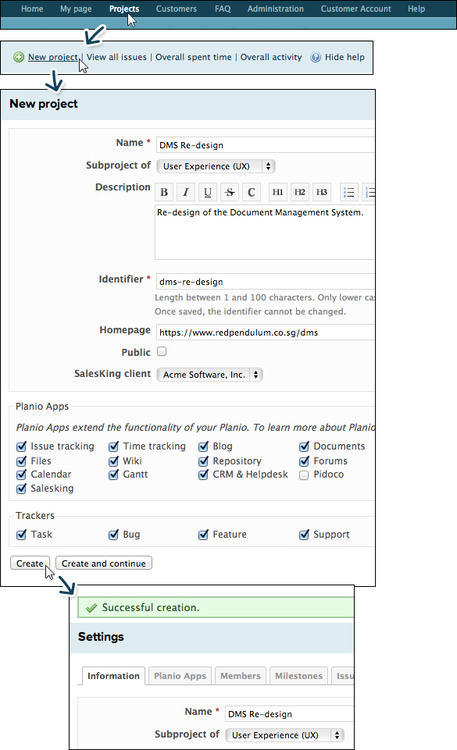Screen dimensions: 457x750
Task: Apply strikethrough formatting to description
Action: pos(230,192)
